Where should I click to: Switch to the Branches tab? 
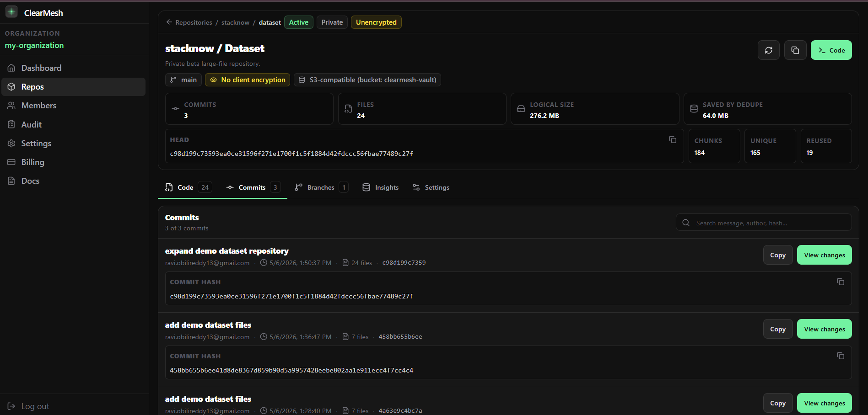click(x=321, y=187)
